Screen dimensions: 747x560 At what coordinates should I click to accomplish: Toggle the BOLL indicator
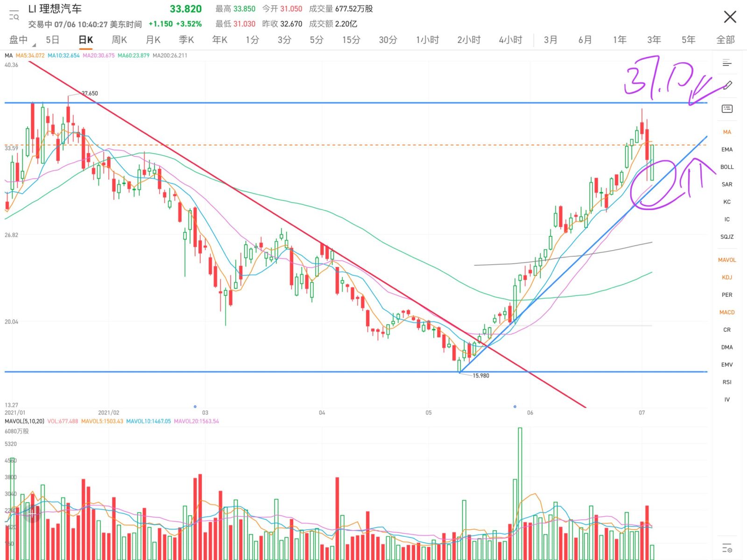coord(727,167)
